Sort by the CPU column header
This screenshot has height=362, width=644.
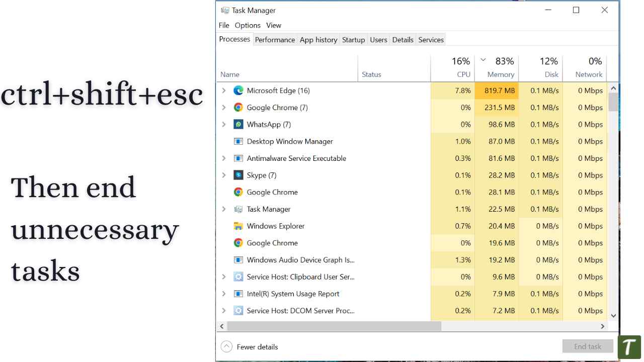453,68
